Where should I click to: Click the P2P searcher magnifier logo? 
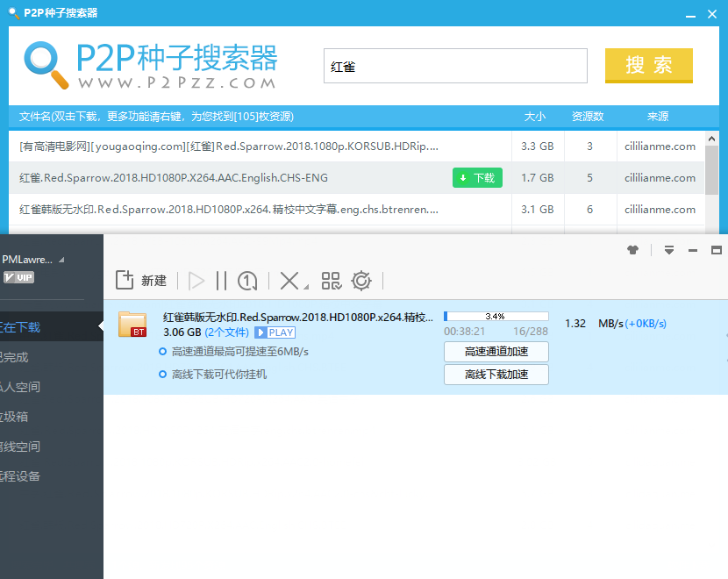(x=46, y=65)
